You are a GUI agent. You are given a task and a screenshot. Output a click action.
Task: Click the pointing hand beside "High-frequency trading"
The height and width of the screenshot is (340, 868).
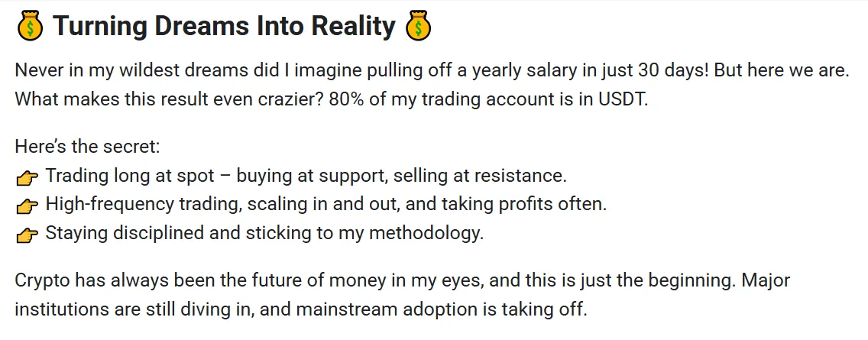point(28,206)
